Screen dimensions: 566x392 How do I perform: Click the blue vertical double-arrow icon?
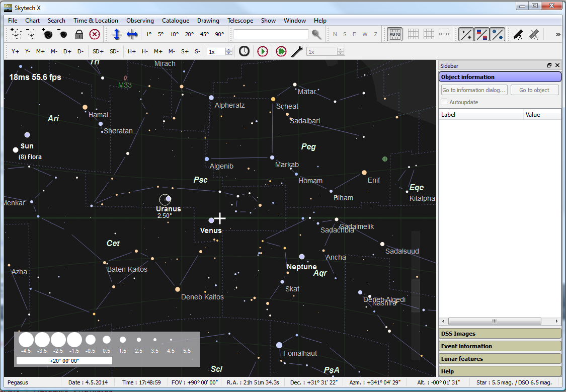[116, 34]
